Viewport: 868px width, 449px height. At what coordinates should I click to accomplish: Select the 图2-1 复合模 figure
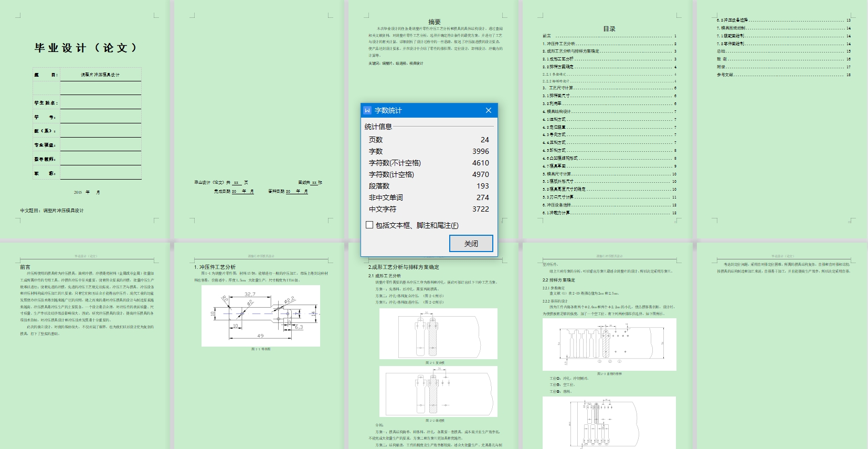click(x=438, y=333)
